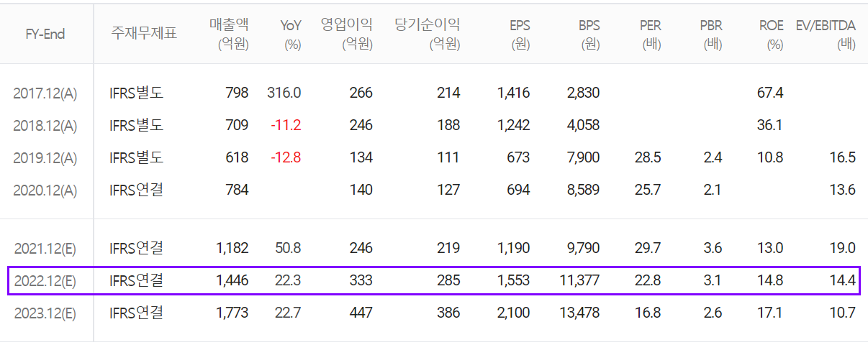Click the 2023 PER value 16.8
868x345 pixels.
click(x=648, y=313)
